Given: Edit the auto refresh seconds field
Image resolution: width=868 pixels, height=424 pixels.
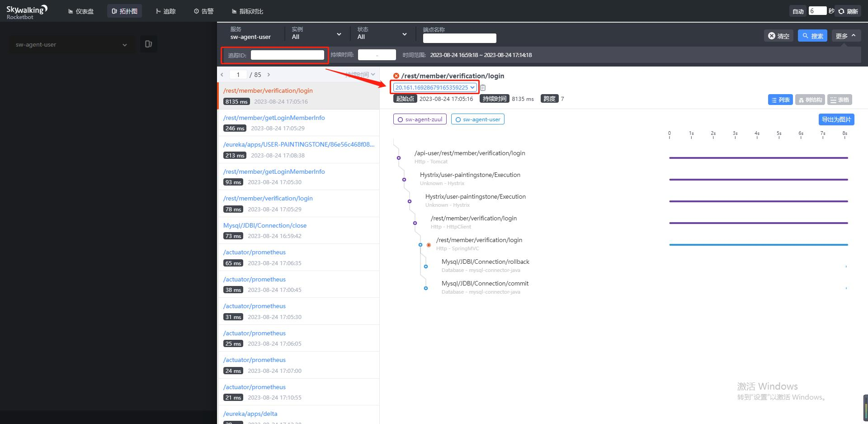Looking at the screenshot, I should pyautogui.click(x=817, y=11).
